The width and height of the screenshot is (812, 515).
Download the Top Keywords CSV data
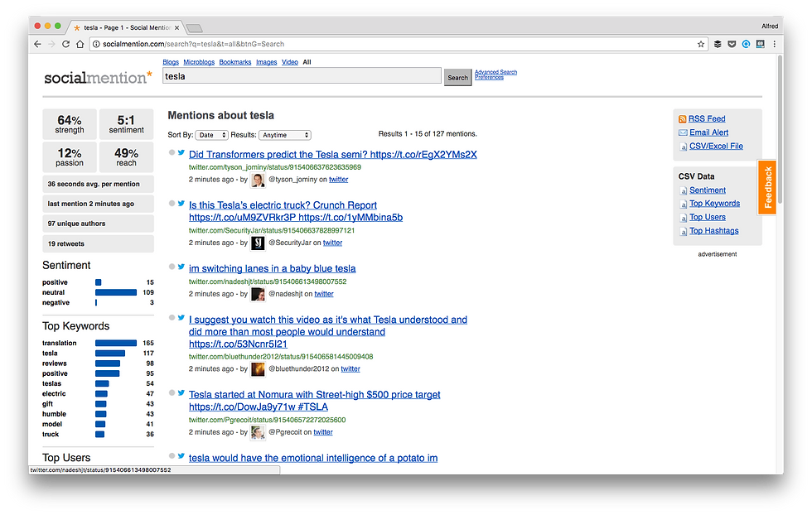pyautogui.click(x=714, y=204)
